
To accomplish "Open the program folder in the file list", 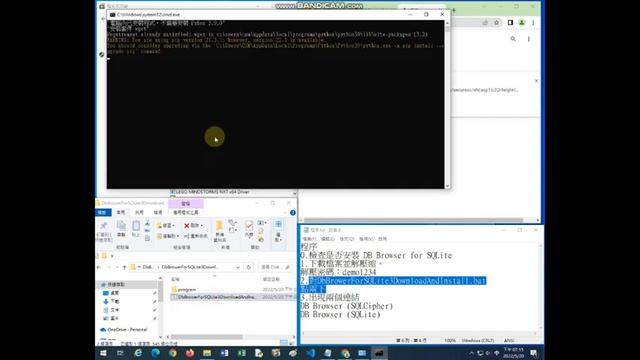I will 187,289.
